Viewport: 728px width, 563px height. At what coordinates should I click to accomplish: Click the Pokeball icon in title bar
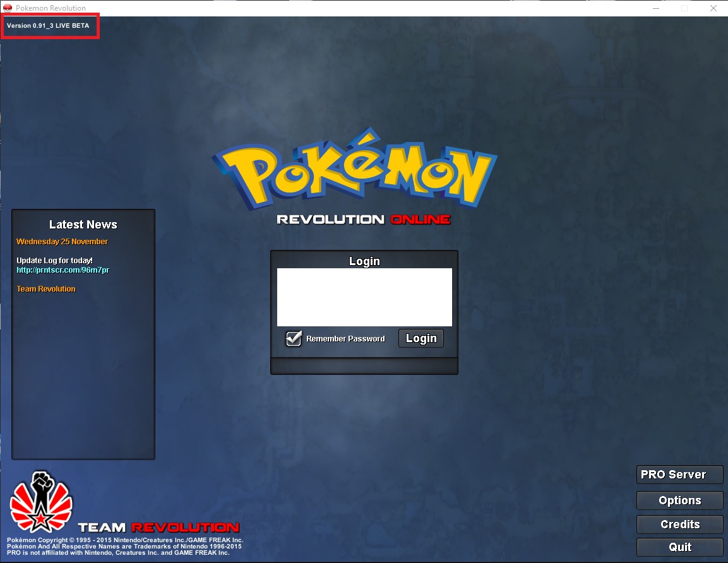pyautogui.click(x=8, y=8)
